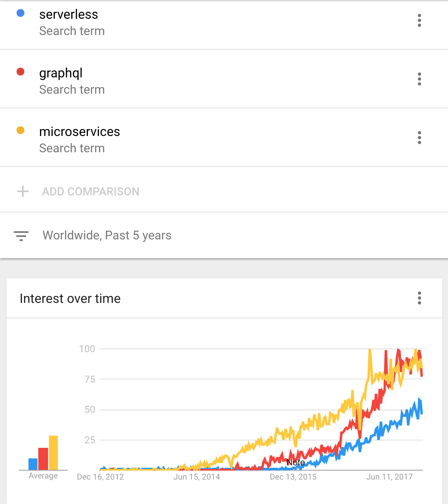
Task: Open the Interest over time options menu
Action: pos(419,298)
